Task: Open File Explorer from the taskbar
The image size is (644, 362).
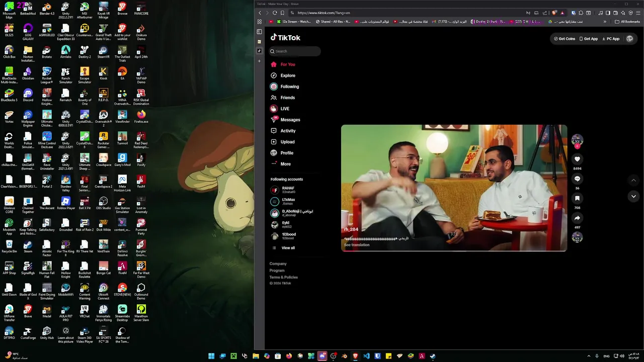Action: (x=256, y=356)
